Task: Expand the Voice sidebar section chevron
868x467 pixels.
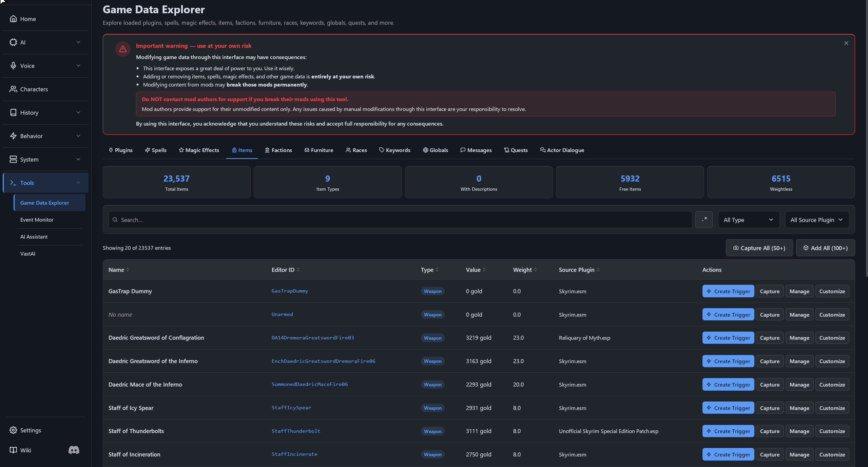Action: [x=78, y=66]
